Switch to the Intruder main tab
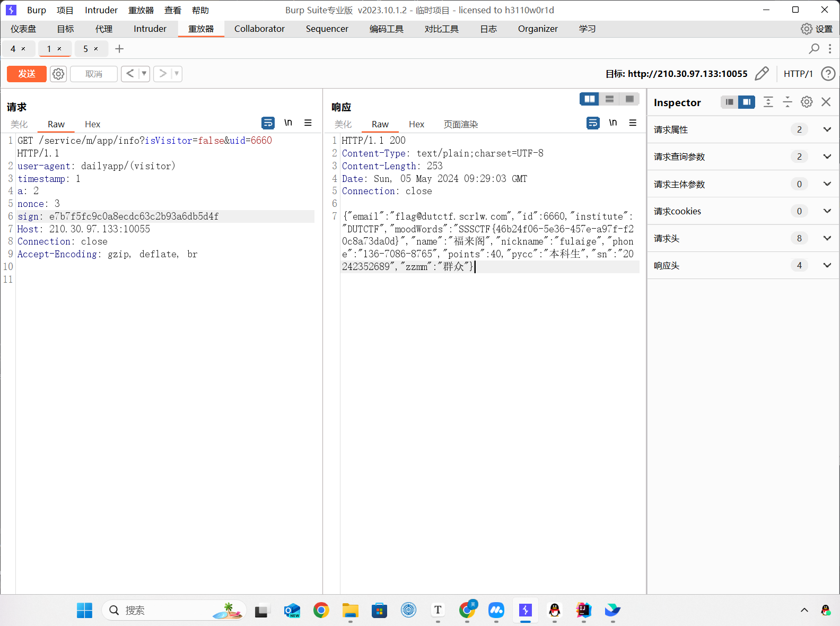Viewport: 840px width, 626px height. click(x=150, y=29)
